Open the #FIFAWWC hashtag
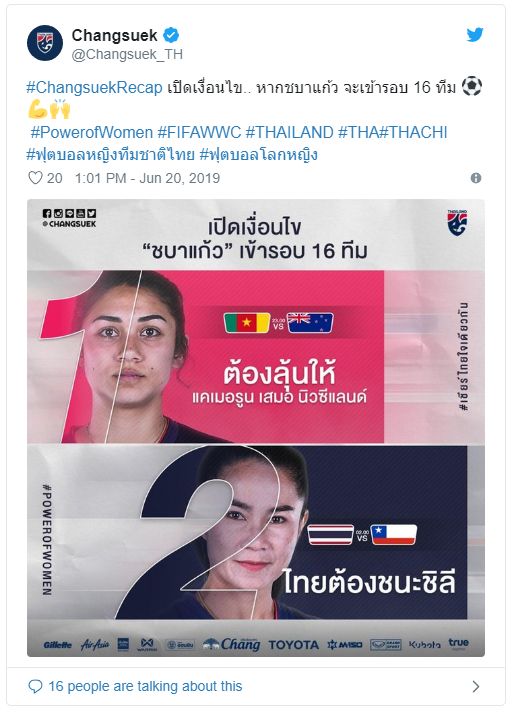512x715 pixels. click(199, 132)
